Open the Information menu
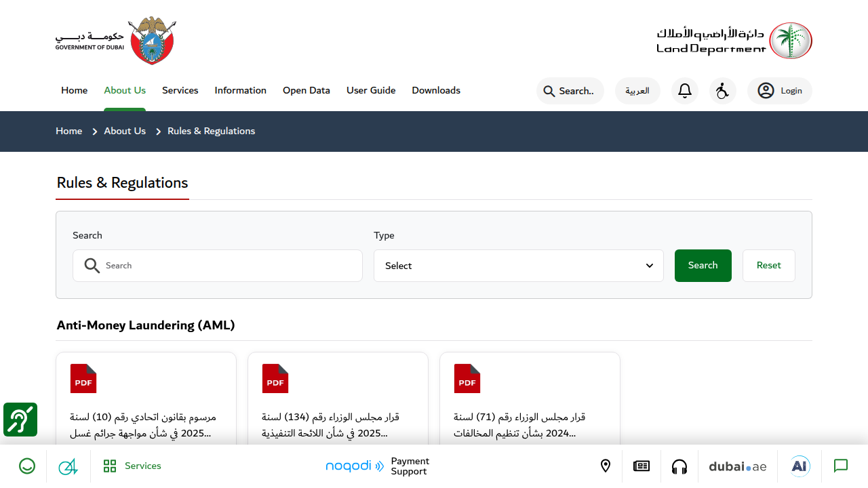The height and width of the screenshot is (488, 868). [241, 90]
